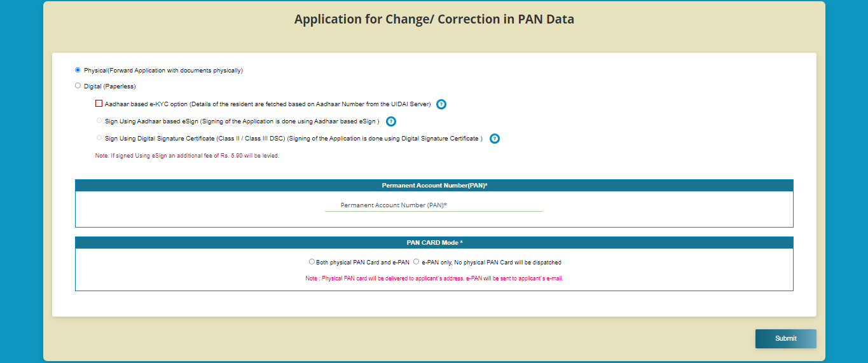Click the Permanent Account Number(PAN)* section header
Viewport: 868px width, 363px height.
434,186
